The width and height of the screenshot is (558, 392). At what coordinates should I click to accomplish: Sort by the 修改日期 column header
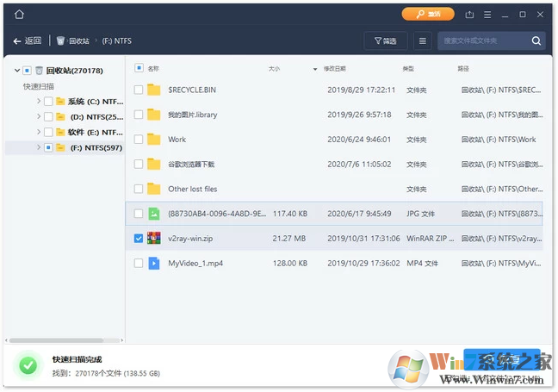tap(335, 68)
